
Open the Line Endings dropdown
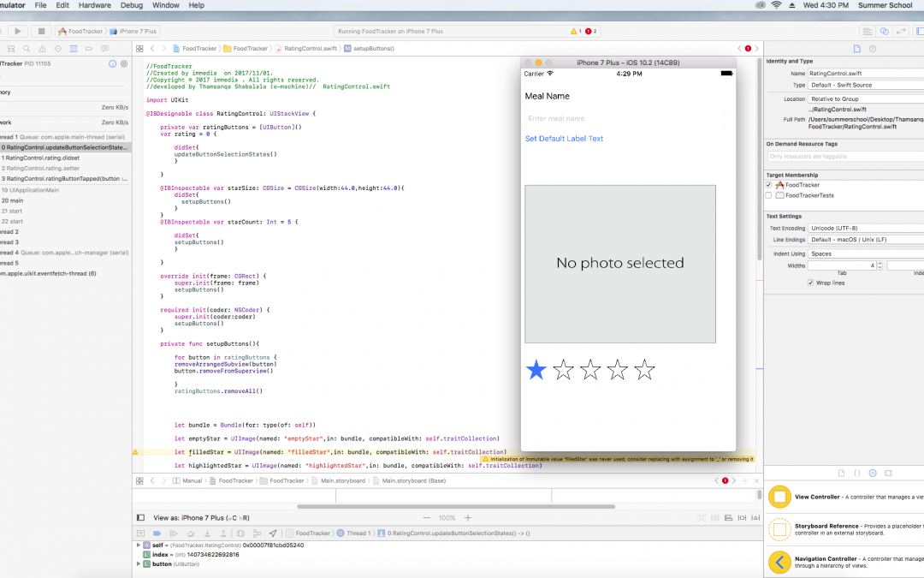(x=866, y=240)
